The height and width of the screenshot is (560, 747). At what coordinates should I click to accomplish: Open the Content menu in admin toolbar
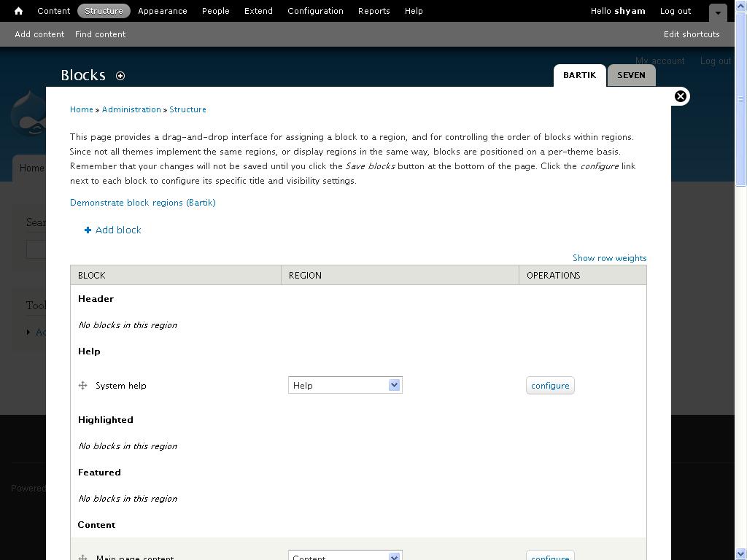coord(54,11)
